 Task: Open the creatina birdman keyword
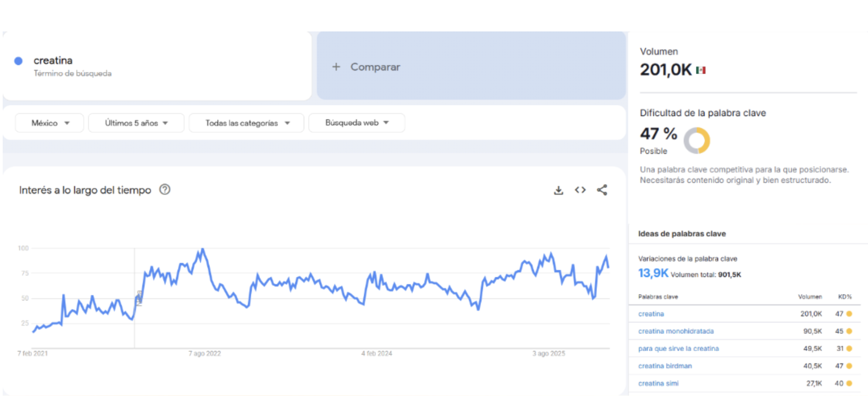665,366
